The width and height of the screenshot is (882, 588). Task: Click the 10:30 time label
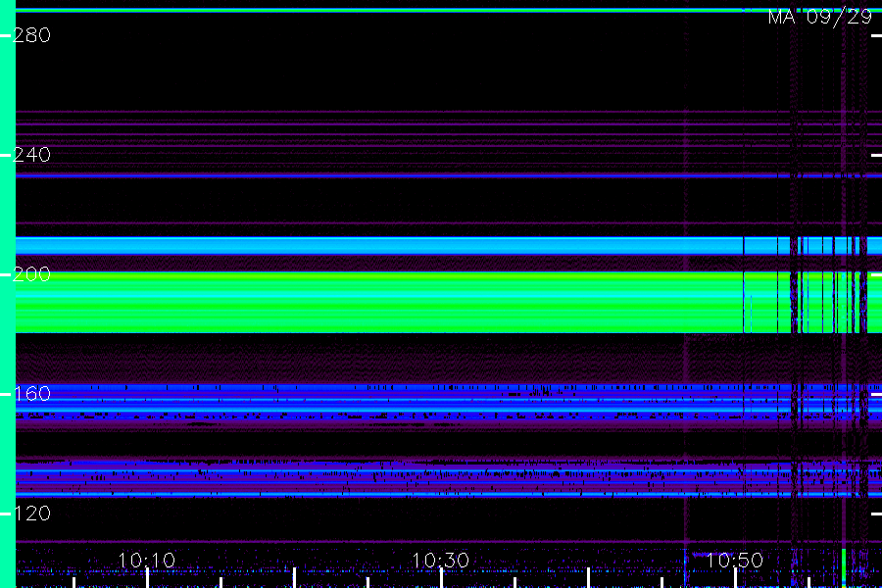tap(440, 561)
